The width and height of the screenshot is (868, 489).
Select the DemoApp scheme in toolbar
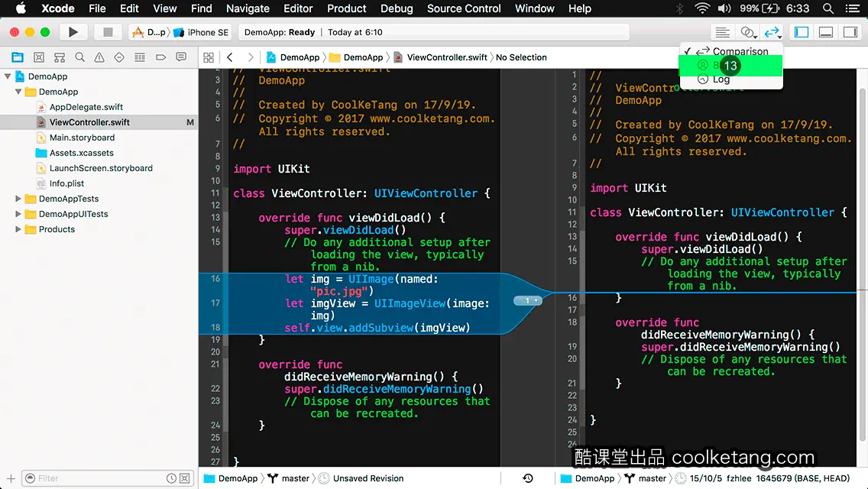coord(150,32)
